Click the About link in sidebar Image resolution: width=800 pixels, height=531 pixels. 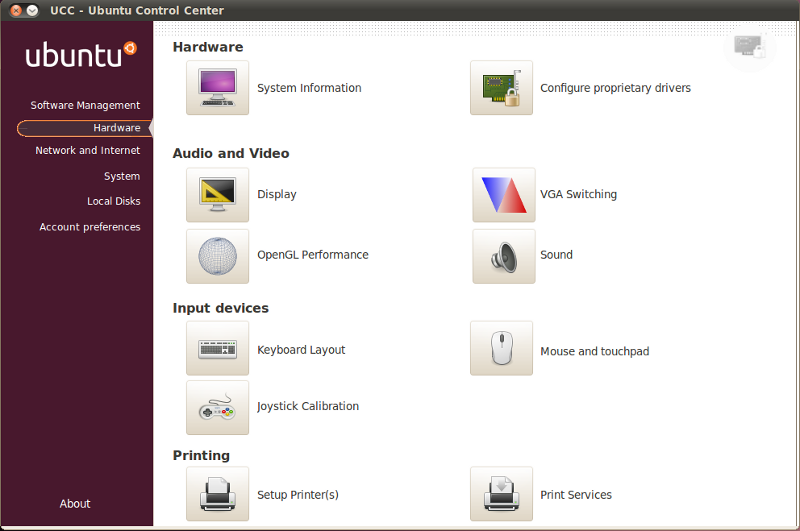point(74,503)
